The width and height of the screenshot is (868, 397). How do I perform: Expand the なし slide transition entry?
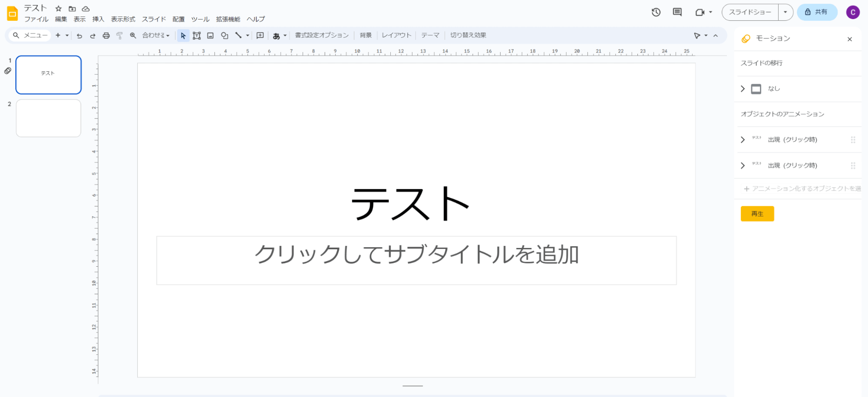tap(743, 89)
